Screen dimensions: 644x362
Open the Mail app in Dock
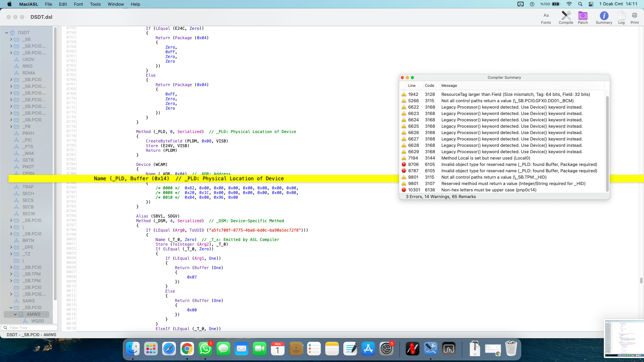click(241, 349)
